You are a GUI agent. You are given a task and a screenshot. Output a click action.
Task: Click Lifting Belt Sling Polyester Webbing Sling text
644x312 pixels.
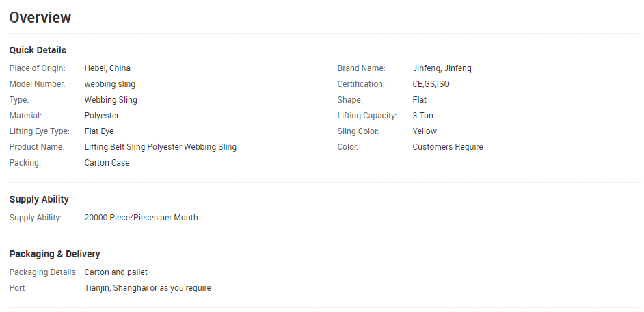[x=161, y=147]
